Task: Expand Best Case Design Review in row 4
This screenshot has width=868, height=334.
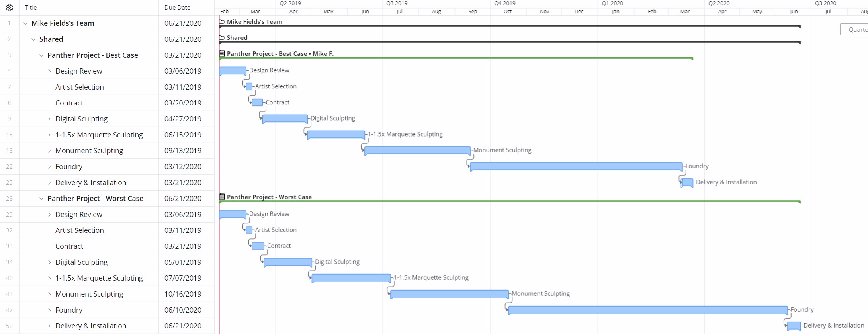Action: pos(49,71)
